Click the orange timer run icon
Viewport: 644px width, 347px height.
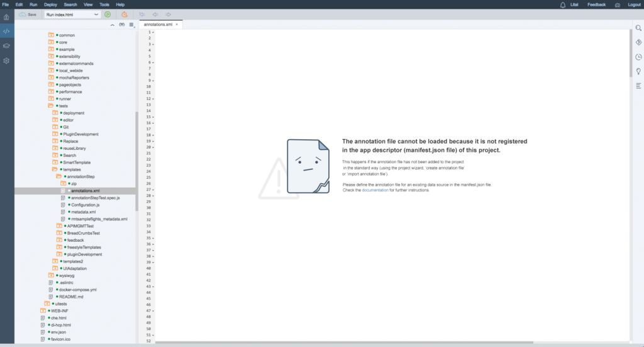point(124,14)
